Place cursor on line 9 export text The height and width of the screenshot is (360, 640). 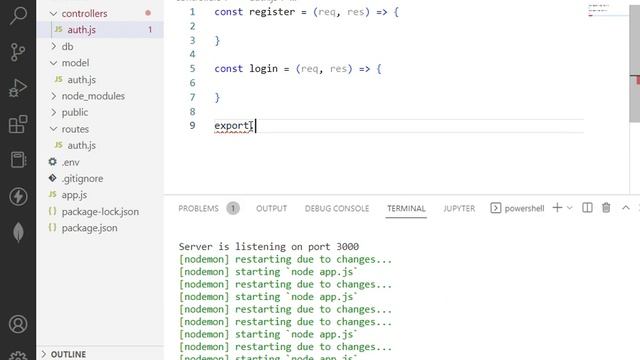click(233, 126)
